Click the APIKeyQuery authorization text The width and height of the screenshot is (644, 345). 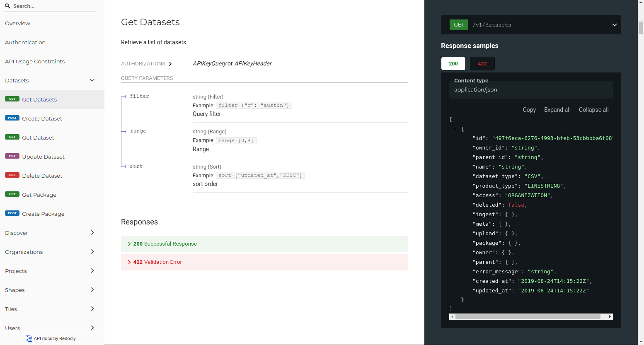210,64
